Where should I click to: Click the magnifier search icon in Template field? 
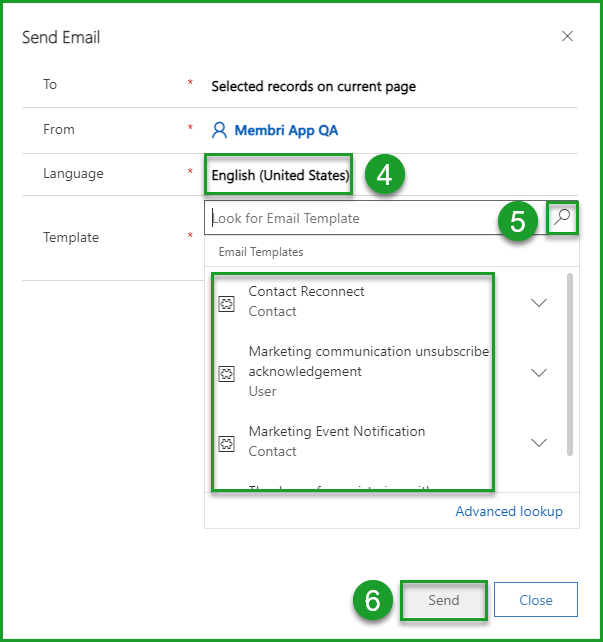pyautogui.click(x=564, y=219)
